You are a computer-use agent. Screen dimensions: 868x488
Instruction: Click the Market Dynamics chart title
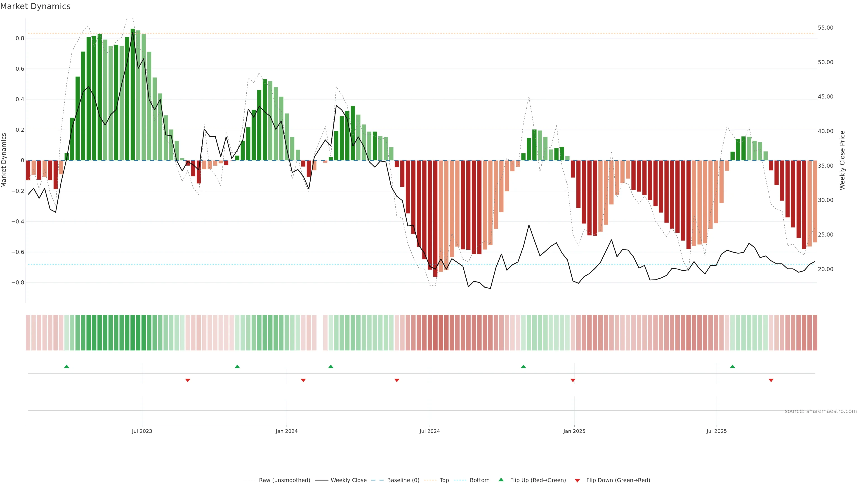coord(35,6)
